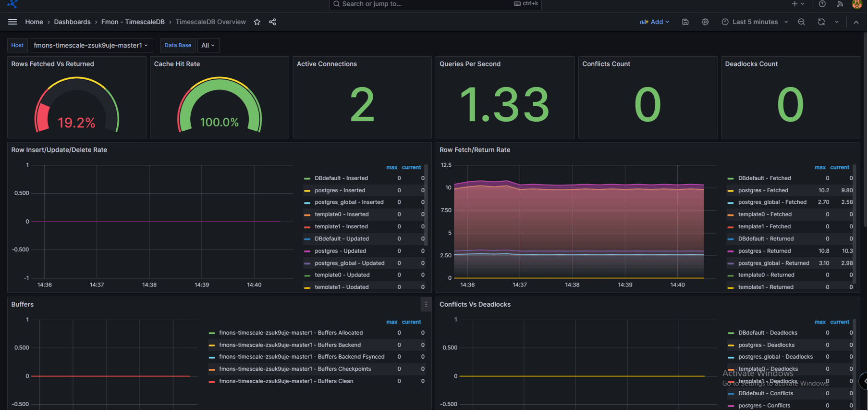Open the main navigation hamburger menu

pyautogui.click(x=12, y=22)
